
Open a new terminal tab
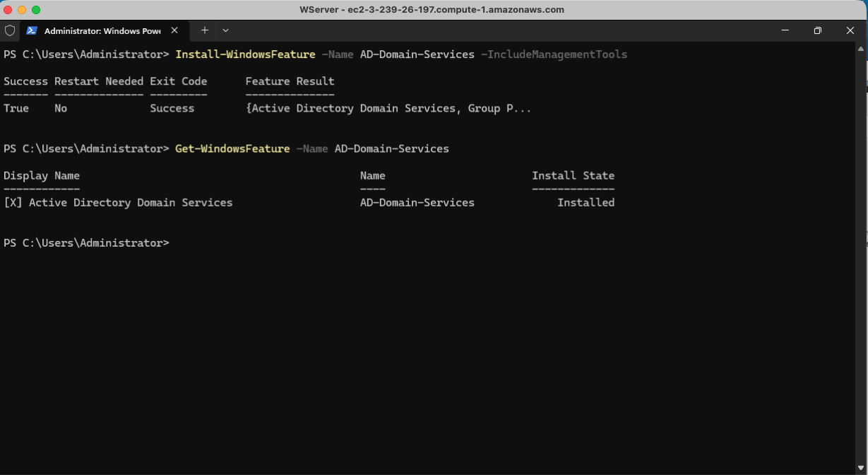[205, 30]
